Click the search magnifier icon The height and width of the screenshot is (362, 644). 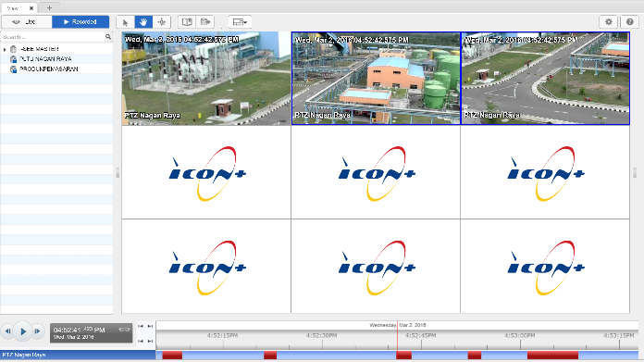click(x=108, y=37)
